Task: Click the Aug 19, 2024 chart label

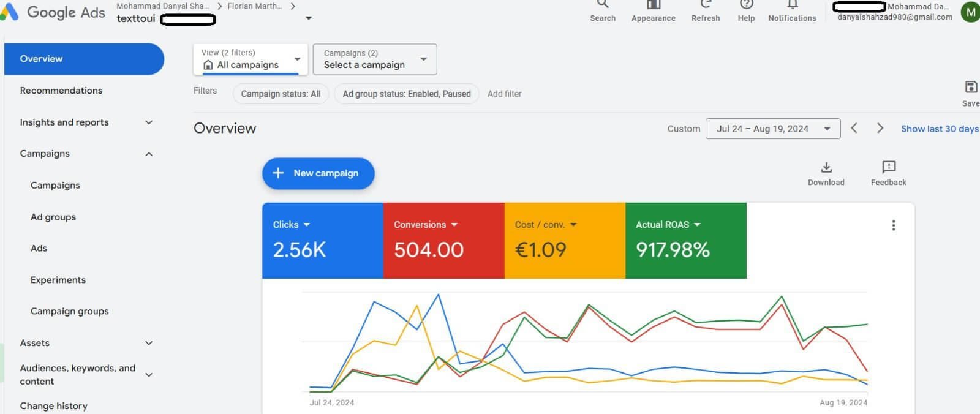Action: 843,402
